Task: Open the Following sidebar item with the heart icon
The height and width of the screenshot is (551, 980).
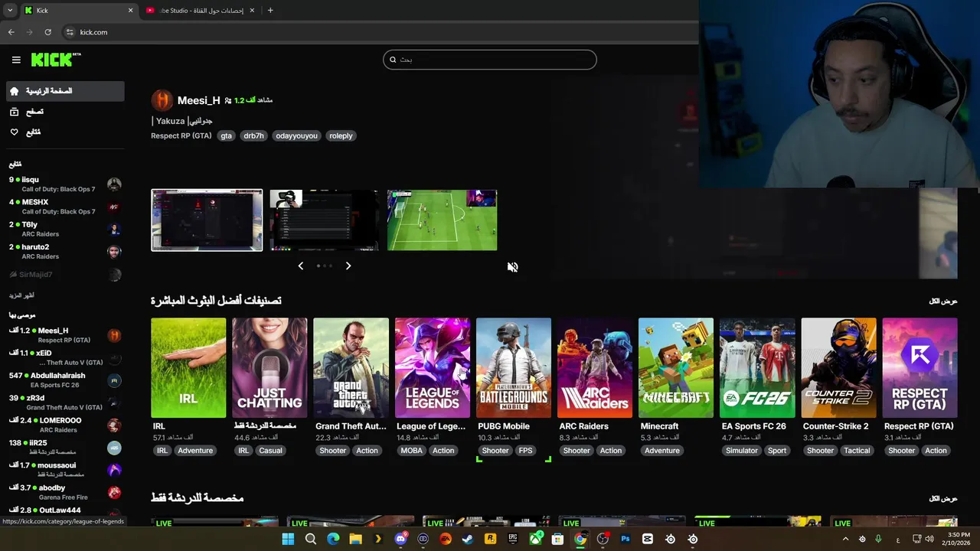Action: coord(65,132)
